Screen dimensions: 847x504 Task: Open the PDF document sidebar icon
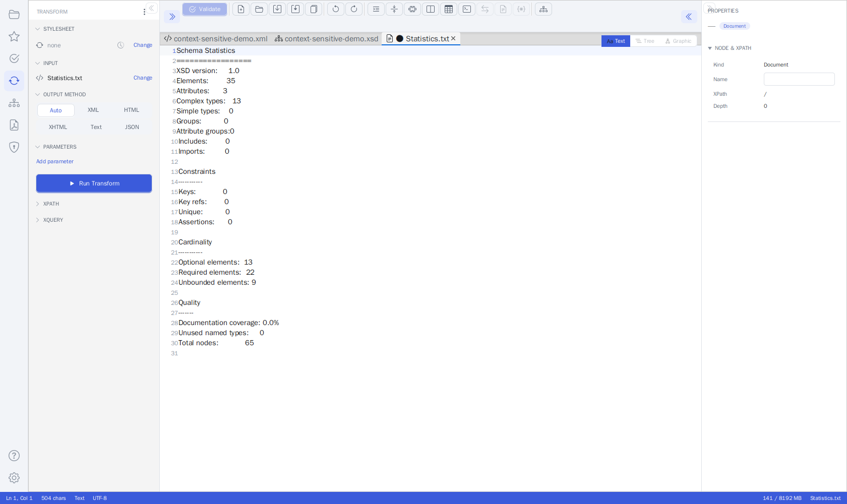pyautogui.click(x=14, y=125)
